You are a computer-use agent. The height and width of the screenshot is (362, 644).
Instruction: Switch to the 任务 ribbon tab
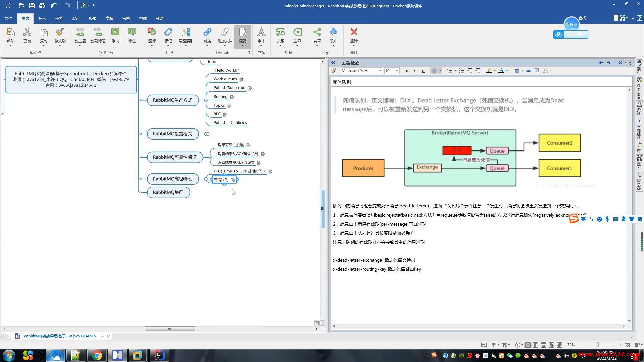click(59, 18)
